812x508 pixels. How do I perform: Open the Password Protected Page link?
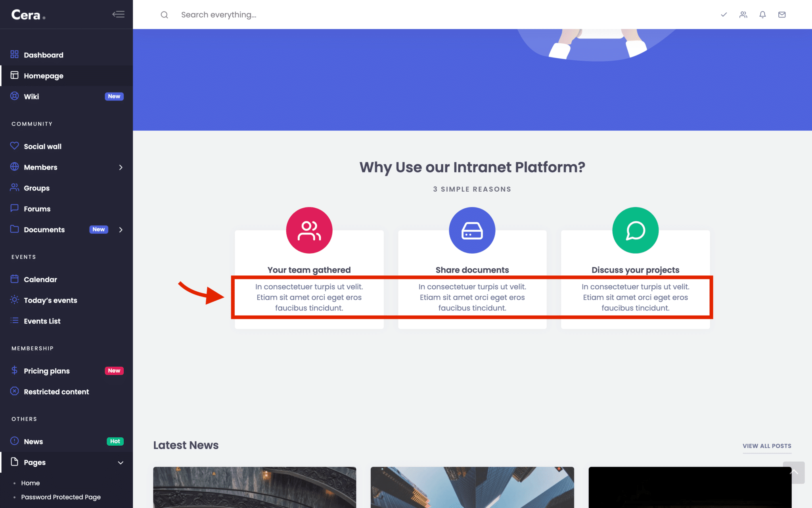pyautogui.click(x=61, y=497)
